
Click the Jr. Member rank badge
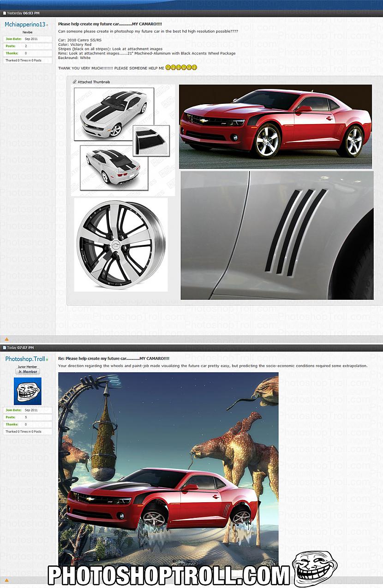[x=28, y=371]
